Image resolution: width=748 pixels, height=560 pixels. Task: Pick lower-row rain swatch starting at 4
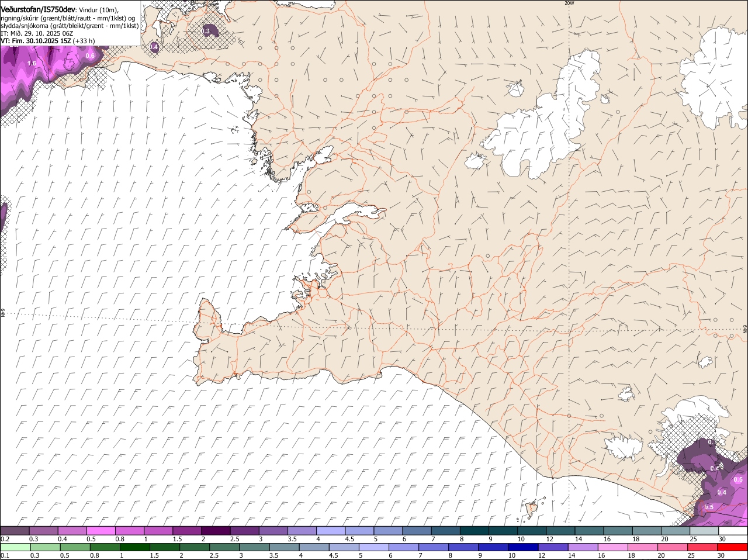[x=314, y=547]
